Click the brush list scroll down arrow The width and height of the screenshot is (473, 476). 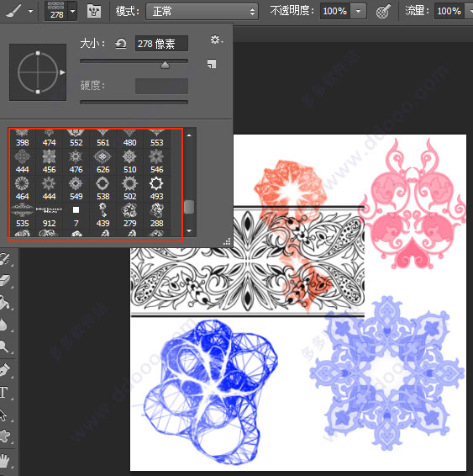pyautogui.click(x=189, y=231)
